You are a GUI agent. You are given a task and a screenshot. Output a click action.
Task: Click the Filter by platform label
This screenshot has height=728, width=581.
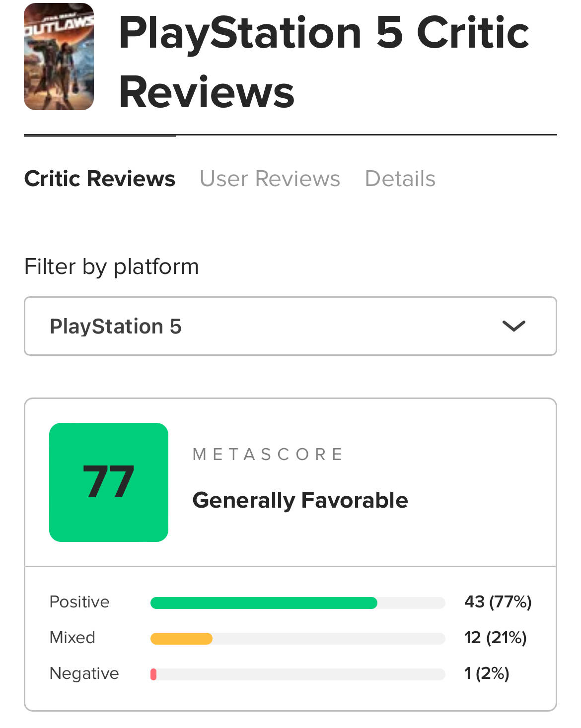tap(112, 267)
